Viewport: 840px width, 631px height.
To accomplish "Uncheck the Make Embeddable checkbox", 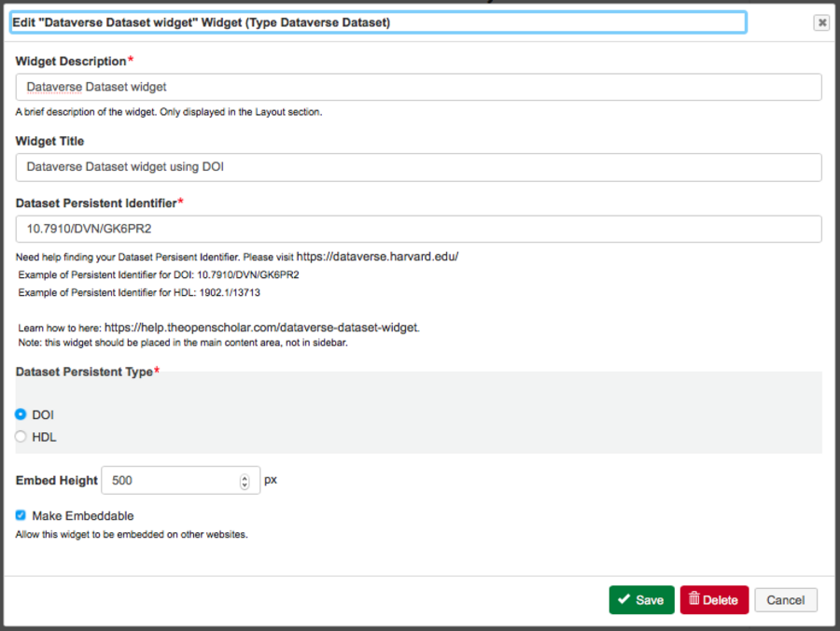I will click(x=21, y=515).
